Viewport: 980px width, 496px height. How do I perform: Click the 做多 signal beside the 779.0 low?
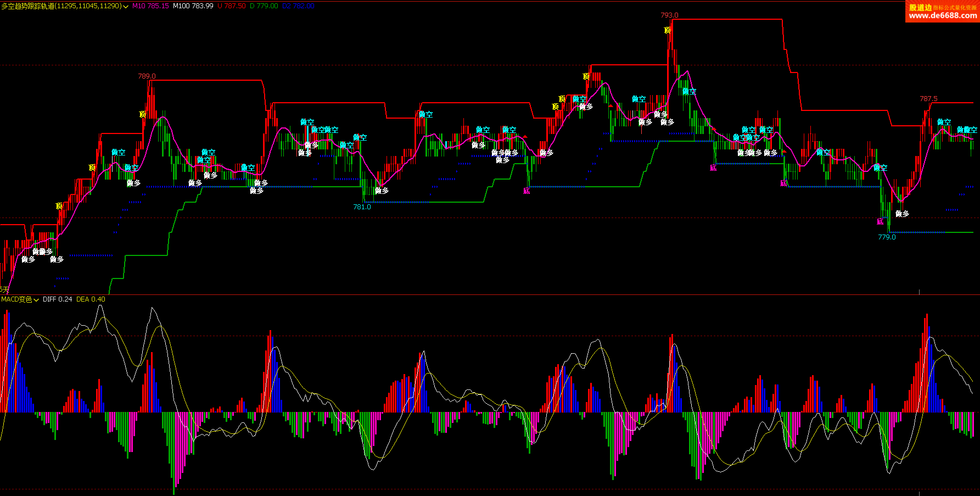[x=902, y=214]
